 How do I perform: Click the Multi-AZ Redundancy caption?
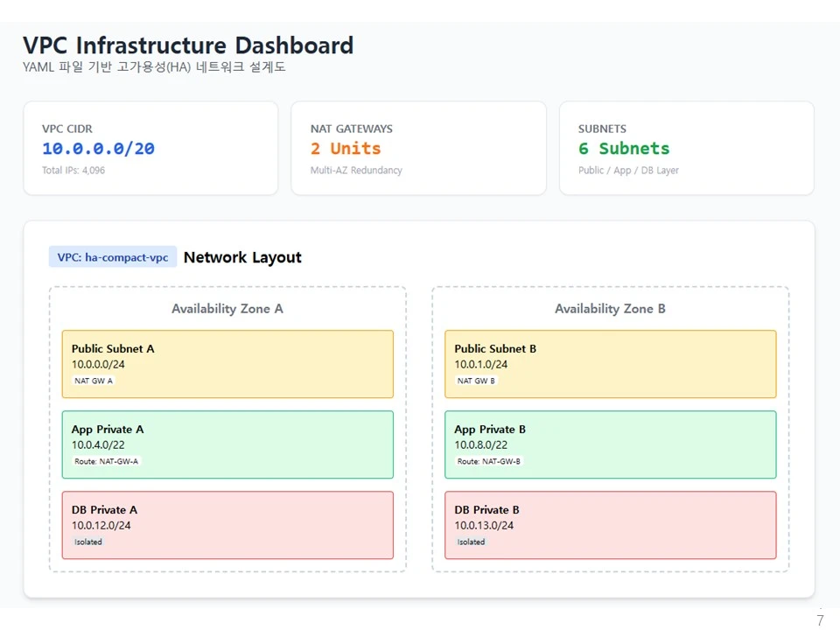coord(356,171)
